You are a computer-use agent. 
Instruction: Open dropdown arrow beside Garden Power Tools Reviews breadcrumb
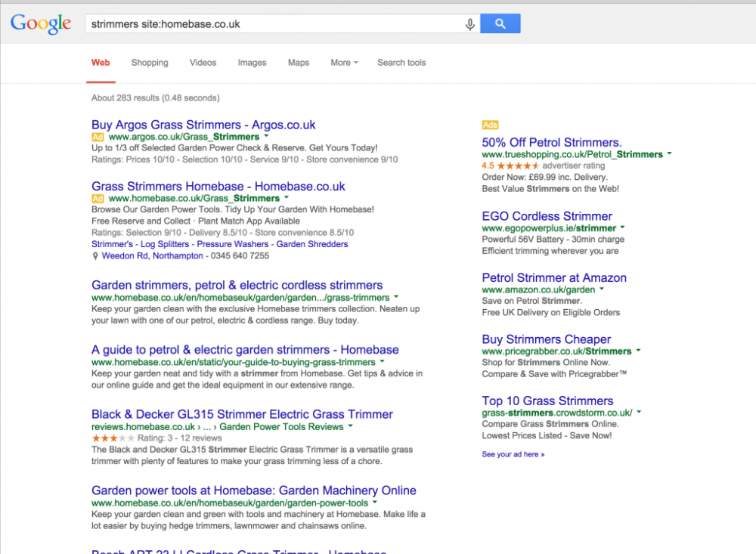[x=351, y=426]
